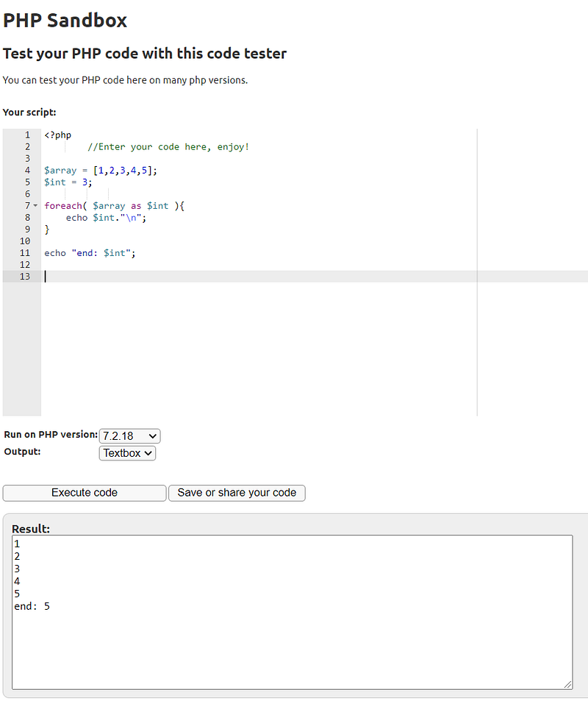Collapse the foreach fold arrow at line 7
This screenshot has height=701, width=588.
36,206
